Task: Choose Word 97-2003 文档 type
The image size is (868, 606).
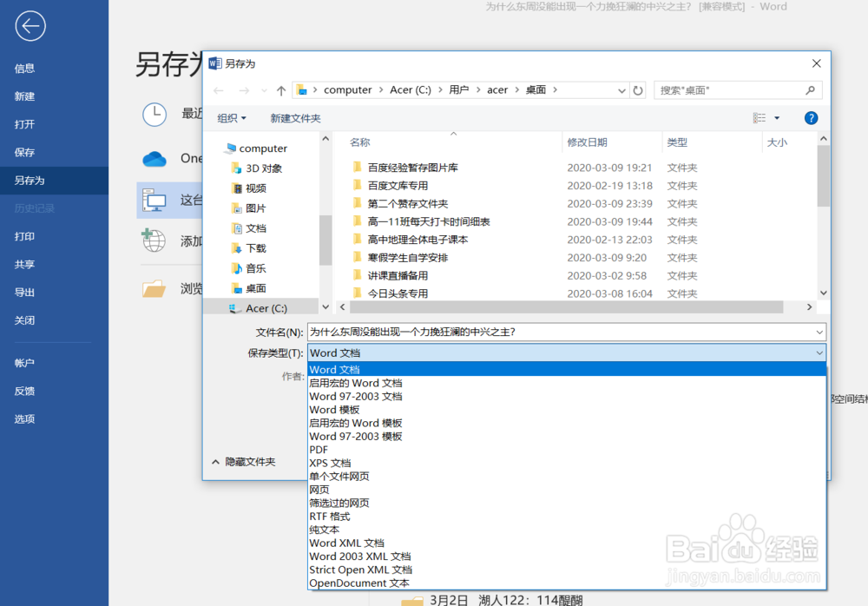Action: tap(567, 396)
